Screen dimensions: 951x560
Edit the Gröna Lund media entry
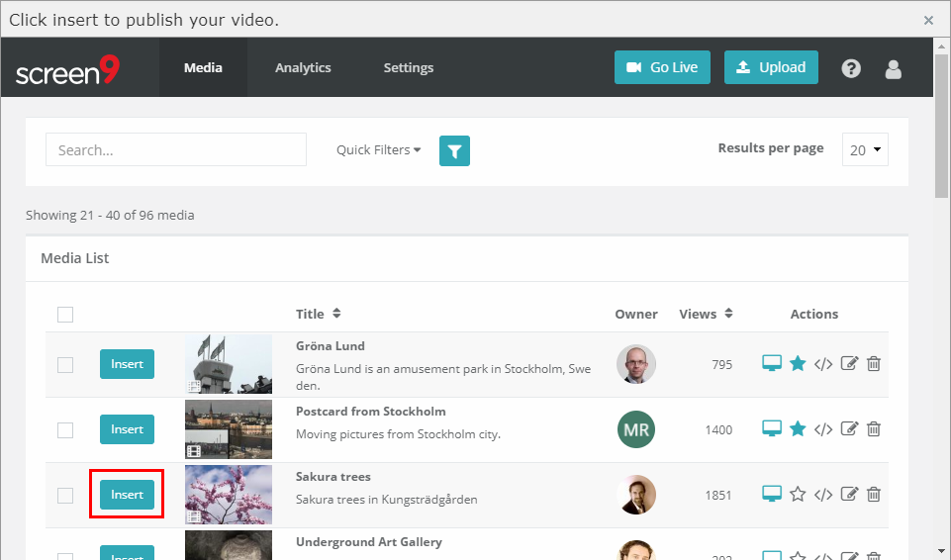pyautogui.click(x=849, y=364)
